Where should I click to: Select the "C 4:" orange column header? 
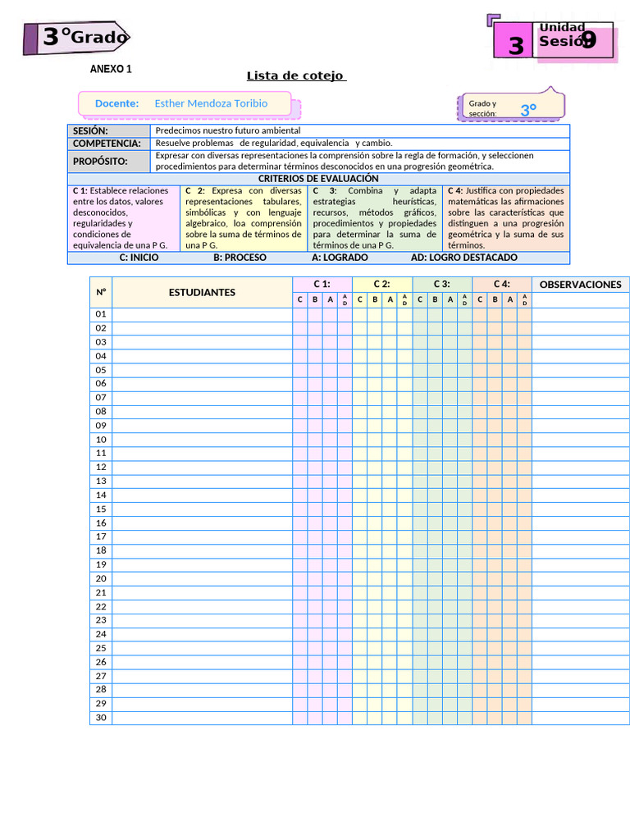pos(502,285)
